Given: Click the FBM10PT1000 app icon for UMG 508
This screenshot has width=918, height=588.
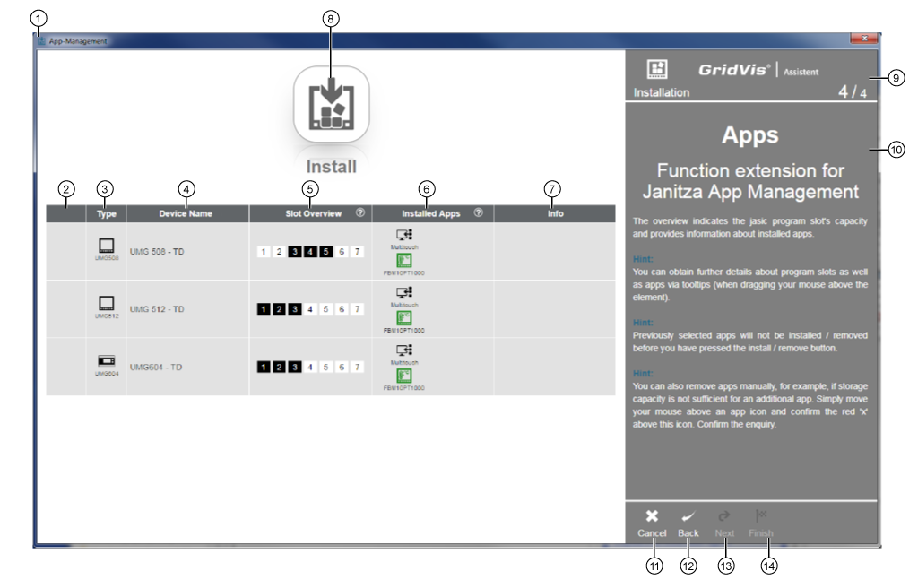Looking at the screenshot, I should pos(405,260).
